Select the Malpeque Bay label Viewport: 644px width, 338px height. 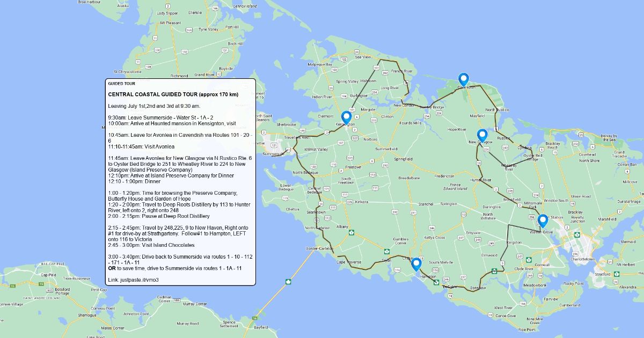pos(319,64)
